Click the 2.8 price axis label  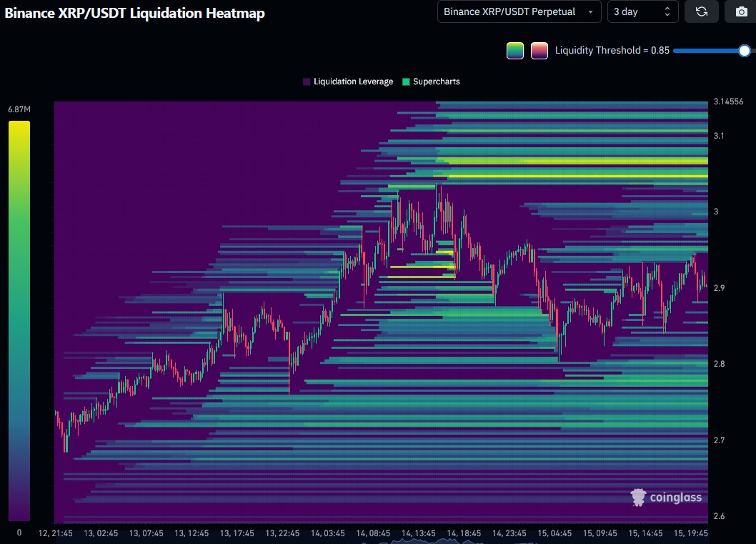click(x=719, y=364)
